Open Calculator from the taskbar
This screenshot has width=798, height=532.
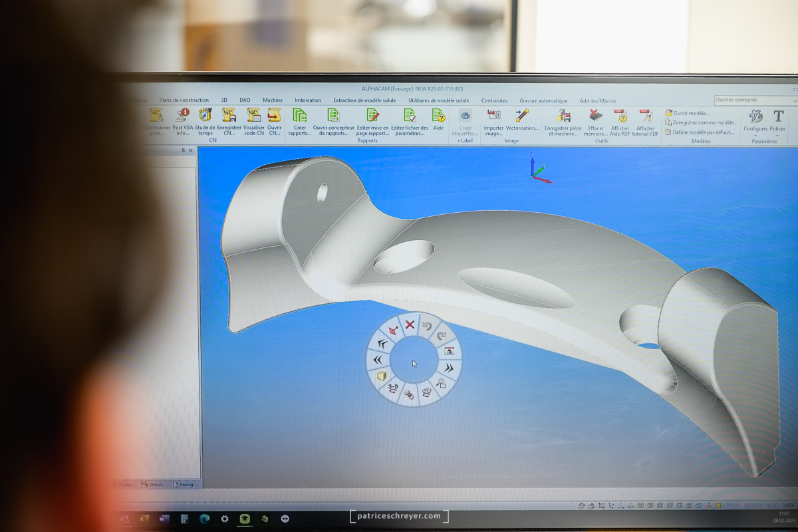pyautogui.click(x=184, y=518)
